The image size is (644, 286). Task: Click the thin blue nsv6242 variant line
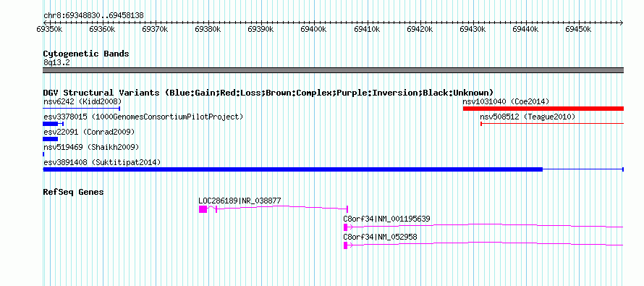81,109
